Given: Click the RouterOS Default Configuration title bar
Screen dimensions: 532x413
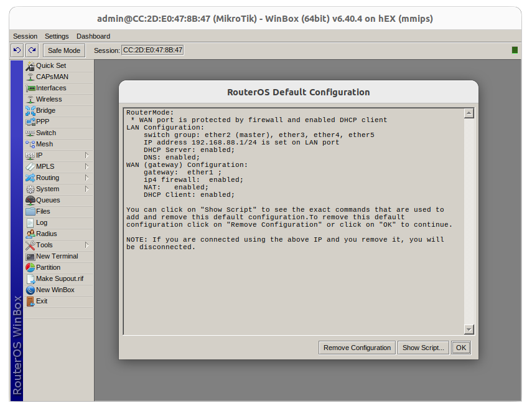Looking at the screenshot, I should click(299, 92).
